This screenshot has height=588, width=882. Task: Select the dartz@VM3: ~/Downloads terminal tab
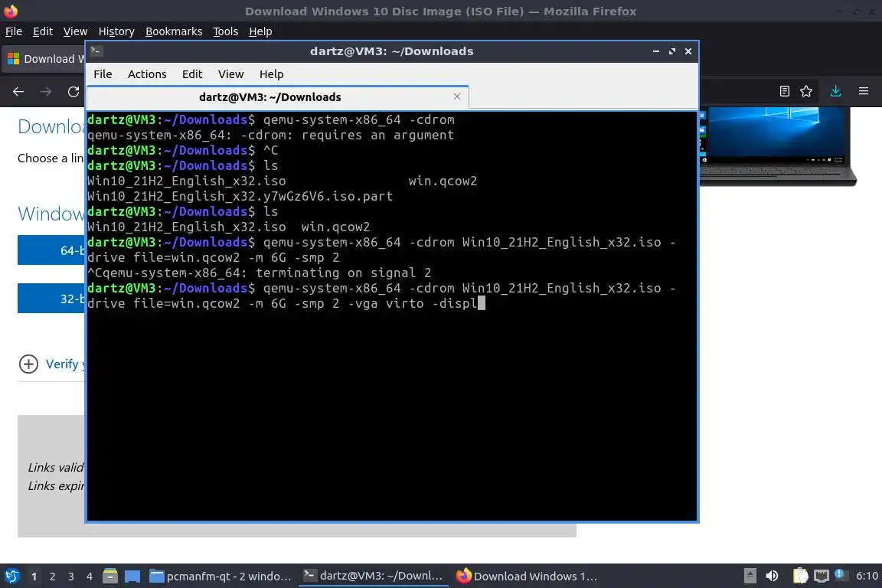tap(270, 96)
